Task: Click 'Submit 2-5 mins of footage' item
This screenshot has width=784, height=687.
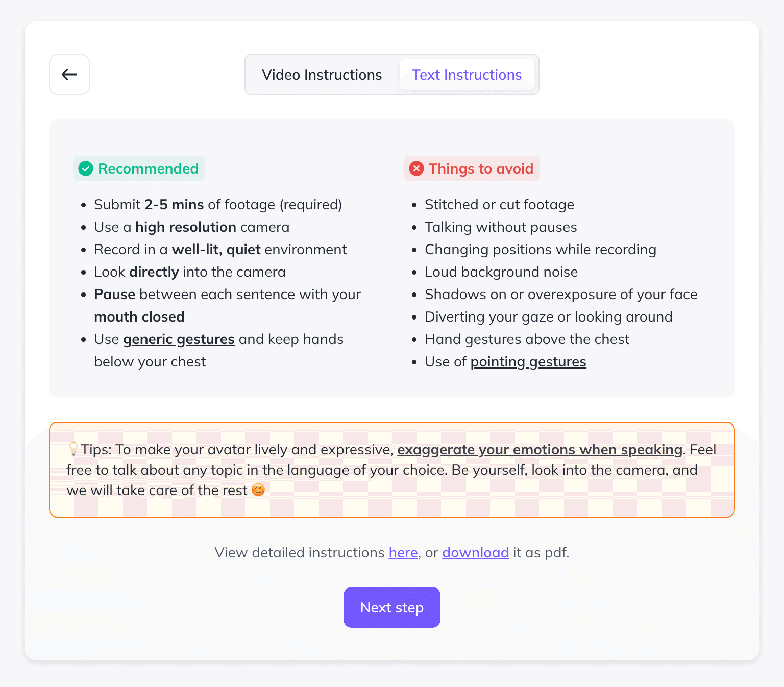Action: [x=218, y=205]
